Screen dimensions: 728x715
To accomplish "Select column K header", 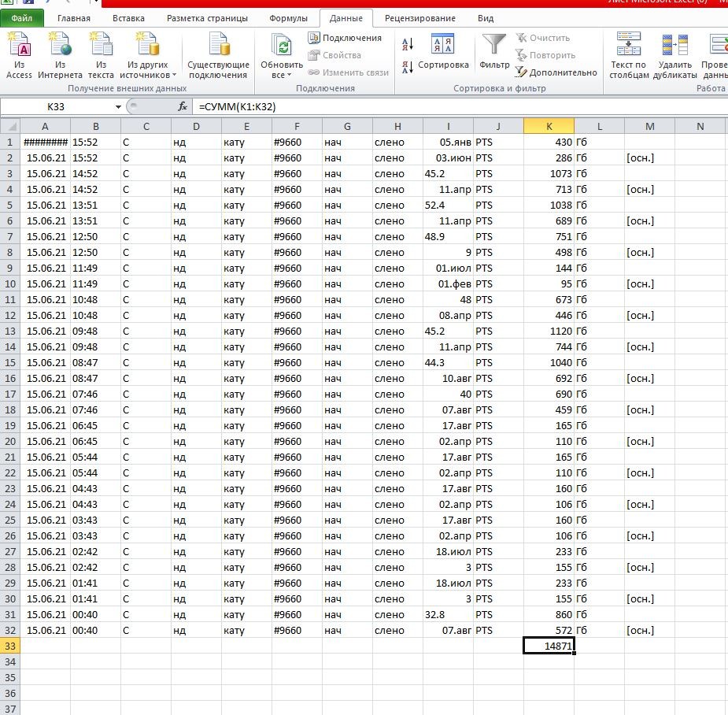I will [549, 126].
